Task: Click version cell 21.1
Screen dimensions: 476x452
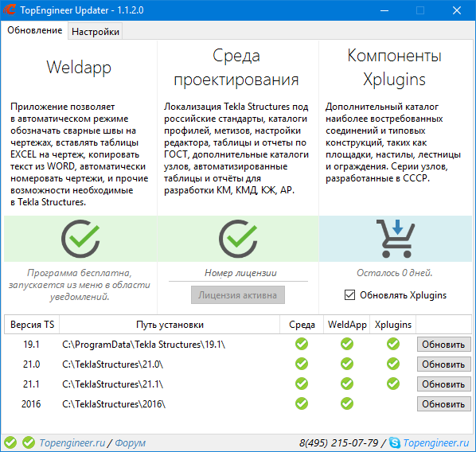Action: tap(31, 384)
